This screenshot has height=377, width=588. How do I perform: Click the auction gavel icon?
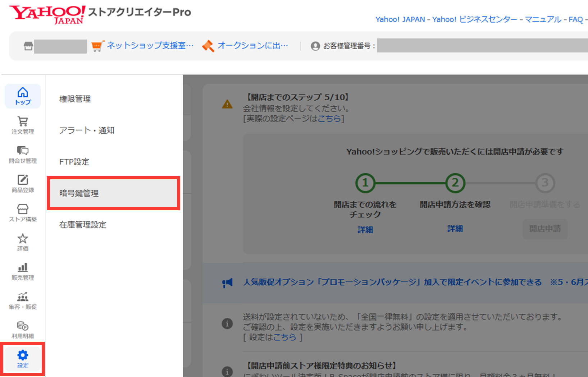(208, 46)
